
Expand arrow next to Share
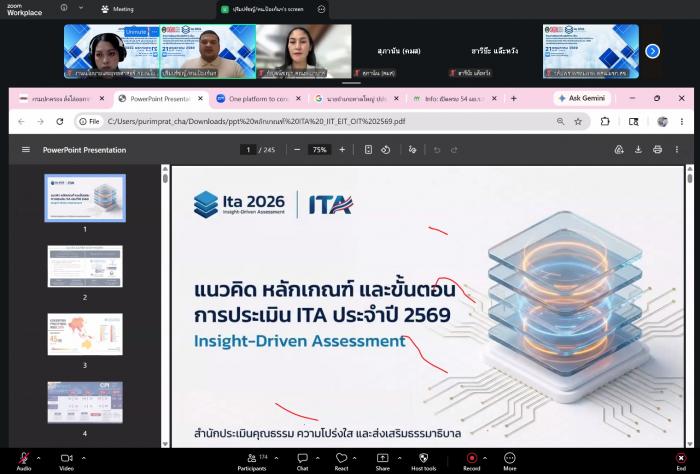400,458
